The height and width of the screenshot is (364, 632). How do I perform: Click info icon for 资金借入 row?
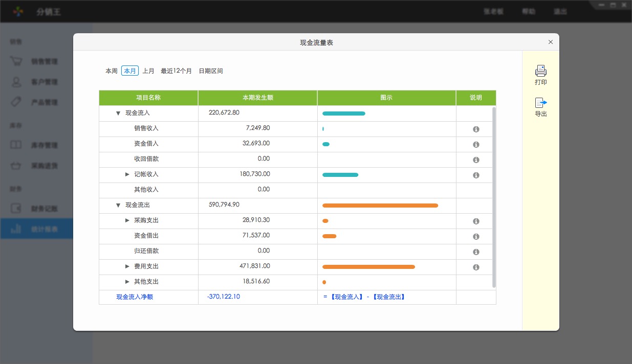click(x=476, y=145)
